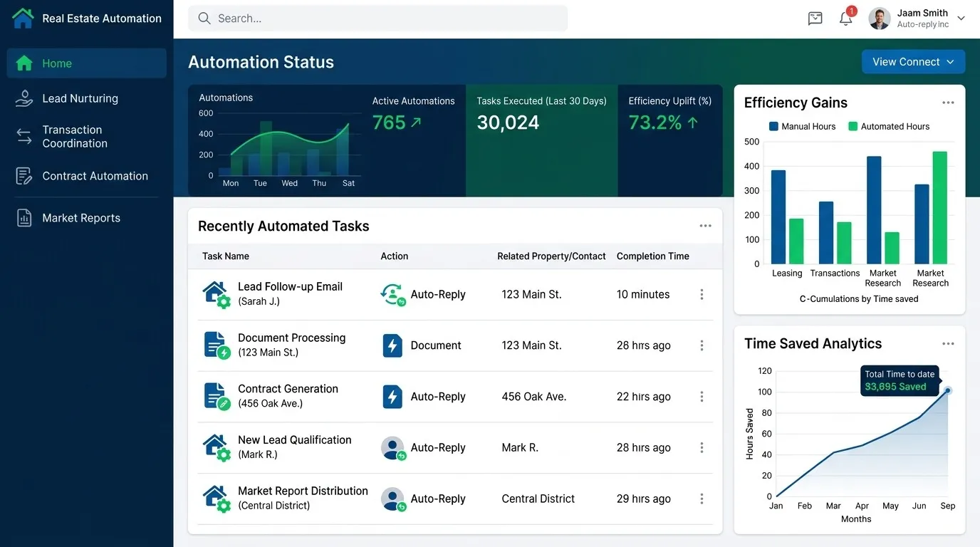The width and height of the screenshot is (980, 547).
Task: Click the 456 Oak Ave. property cell
Action: pos(534,397)
